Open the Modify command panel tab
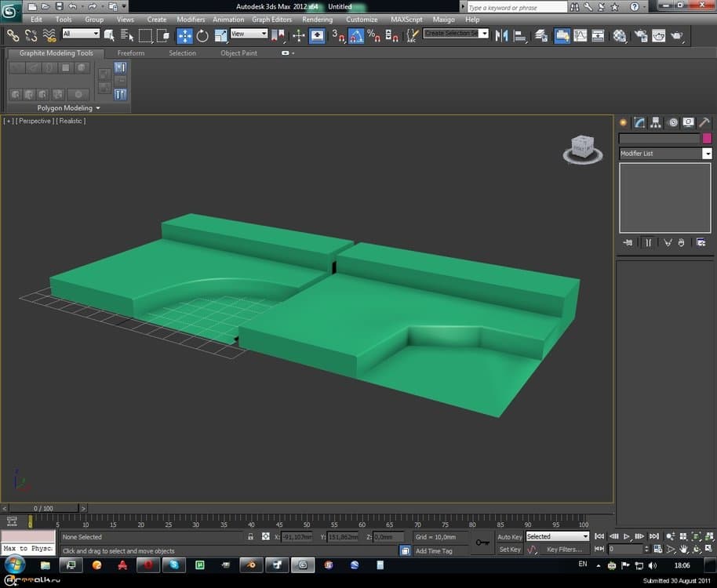Image resolution: width=717 pixels, height=588 pixels. pyautogui.click(x=639, y=122)
